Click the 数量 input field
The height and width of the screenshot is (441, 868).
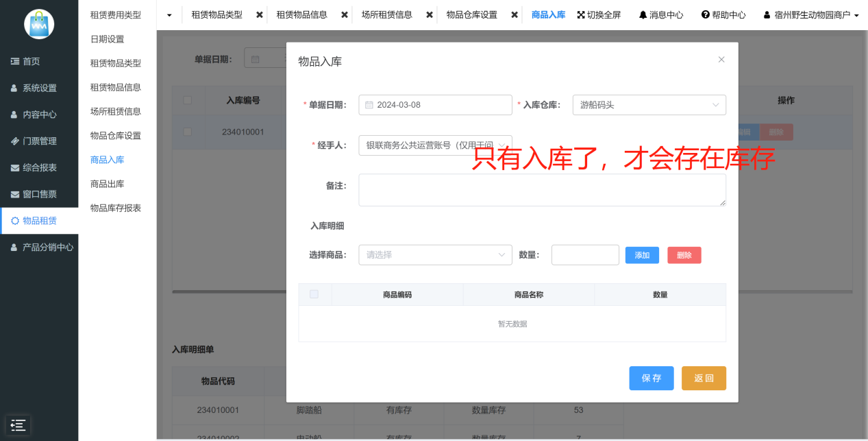click(584, 255)
